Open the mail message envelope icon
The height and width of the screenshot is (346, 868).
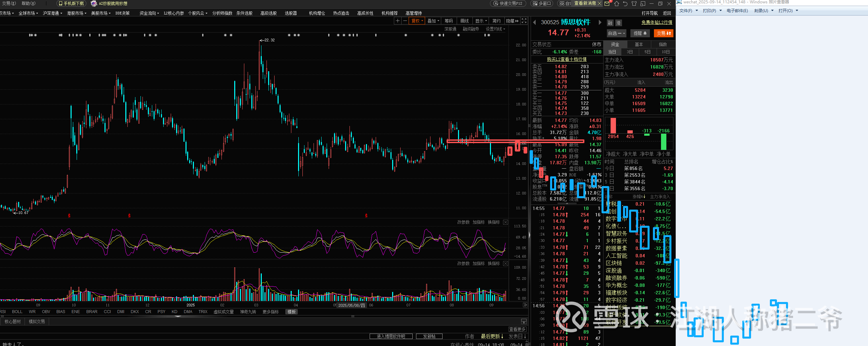tap(607, 4)
